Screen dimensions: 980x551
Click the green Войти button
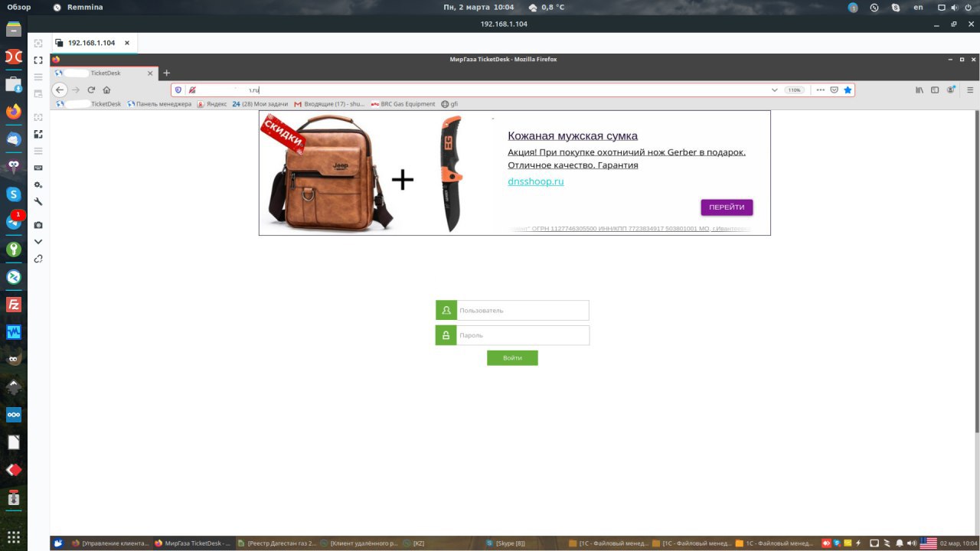pyautogui.click(x=512, y=358)
